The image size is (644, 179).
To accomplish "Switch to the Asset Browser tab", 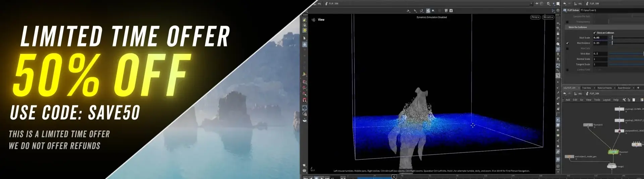I will coord(624,88).
